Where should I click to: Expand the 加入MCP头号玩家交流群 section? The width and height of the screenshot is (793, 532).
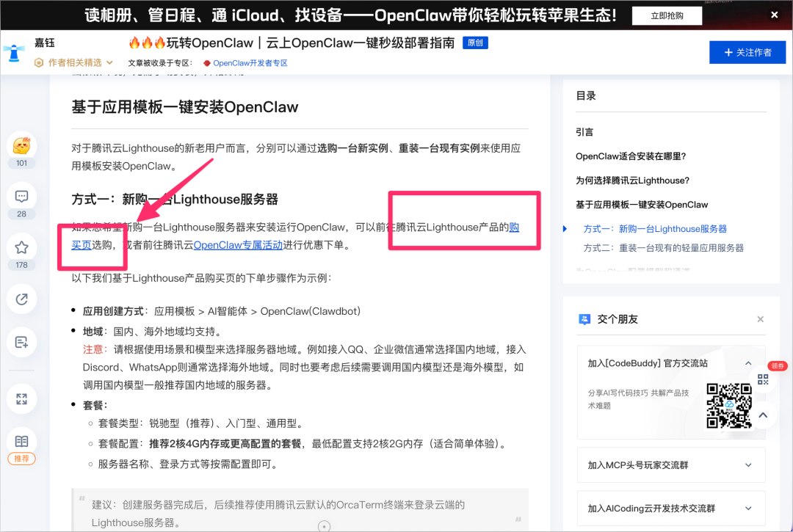(748, 465)
